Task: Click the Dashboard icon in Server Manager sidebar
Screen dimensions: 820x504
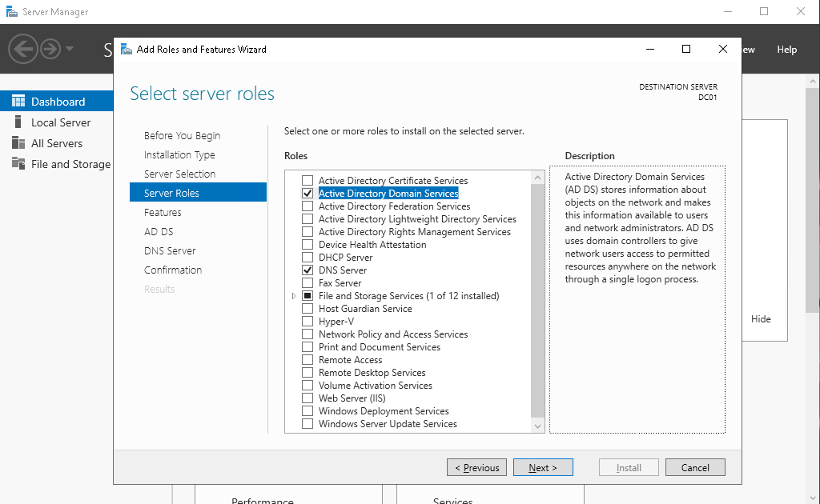Action: (x=18, y=102)
